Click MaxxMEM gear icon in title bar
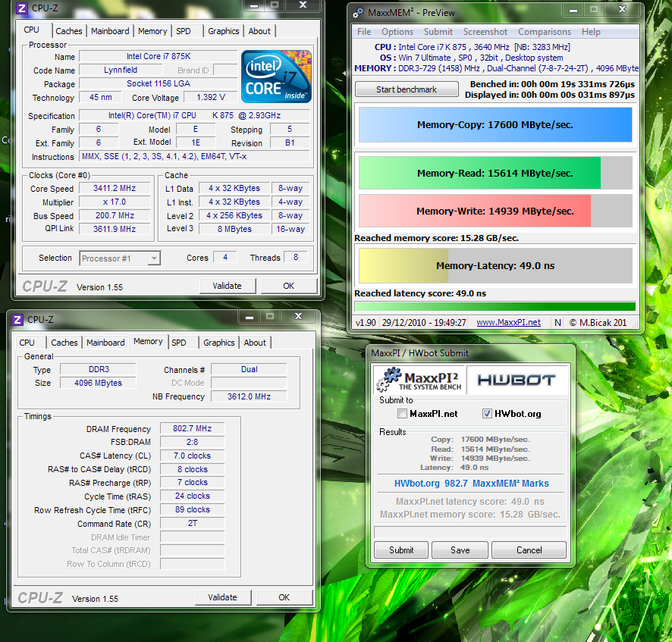 pos(358,13)
